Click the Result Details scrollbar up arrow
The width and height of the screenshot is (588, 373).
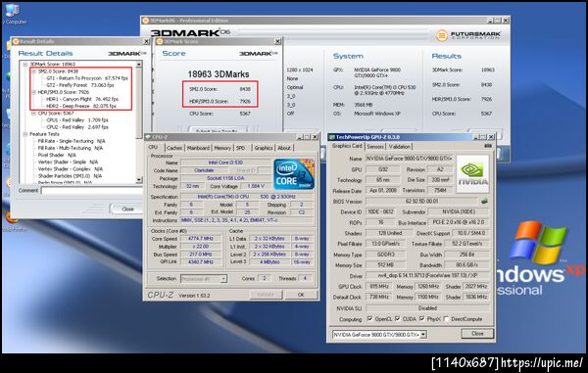pyautogui.click(x=139, y=65)
